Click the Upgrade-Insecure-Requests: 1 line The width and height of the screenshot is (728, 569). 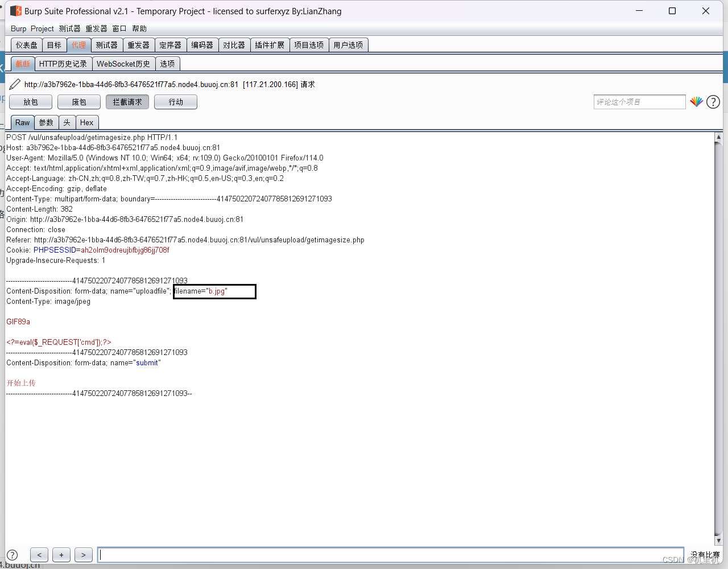(x=56, y=261)
